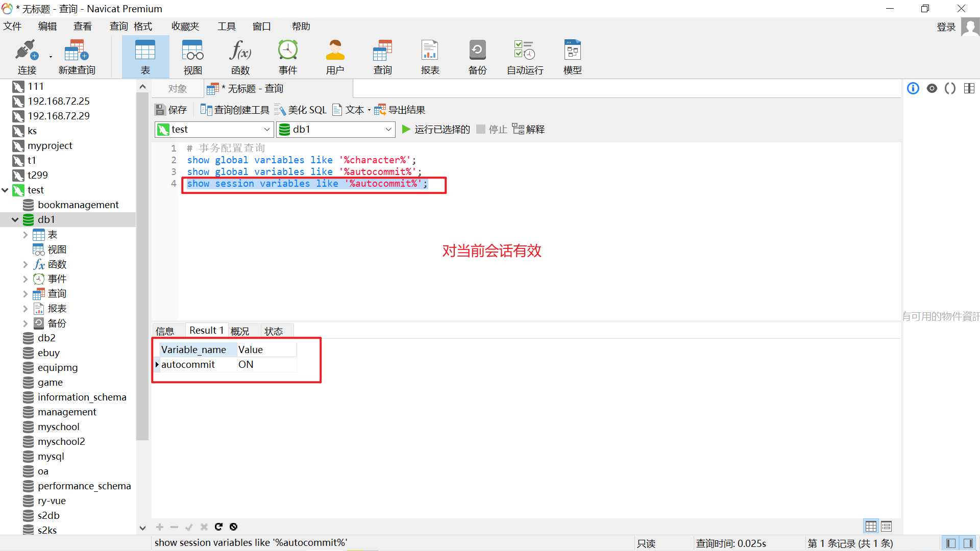
Task: Toggle the left pane visibility button
Action: [x=950, y=543]
